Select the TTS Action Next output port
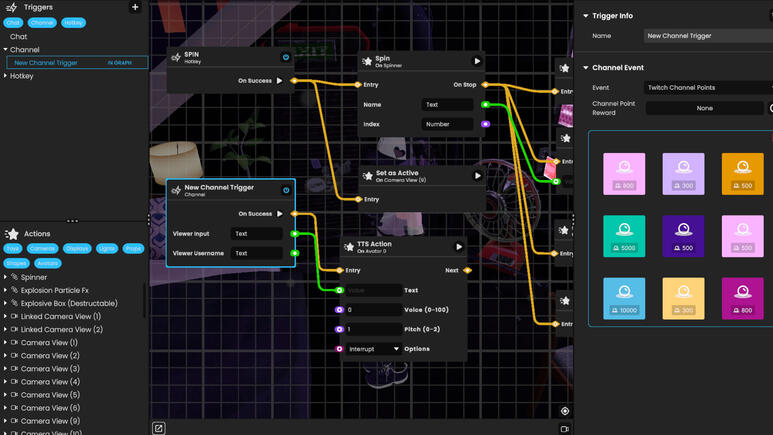773x435 pixels. (x=467, y=270)
